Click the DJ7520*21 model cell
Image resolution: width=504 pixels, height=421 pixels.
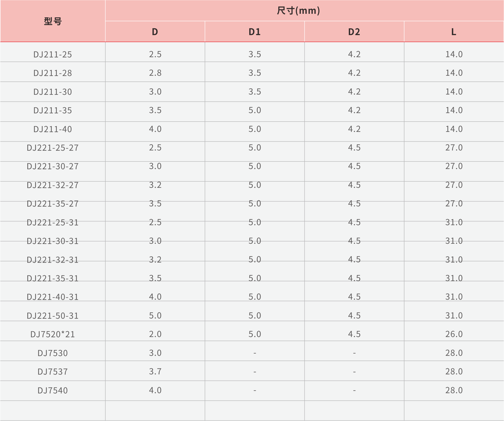pyautogui.click(x=53, y=334)
